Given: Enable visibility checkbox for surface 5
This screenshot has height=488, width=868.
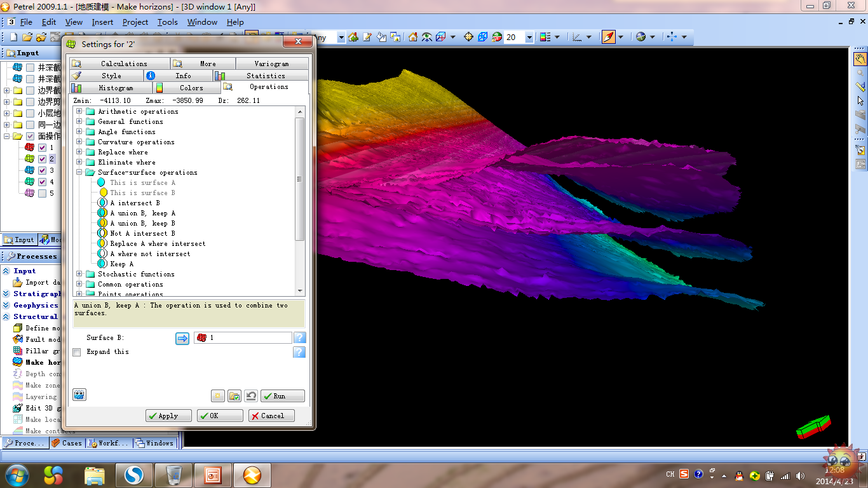Looking at the screenshot, I should pos(43,193).
